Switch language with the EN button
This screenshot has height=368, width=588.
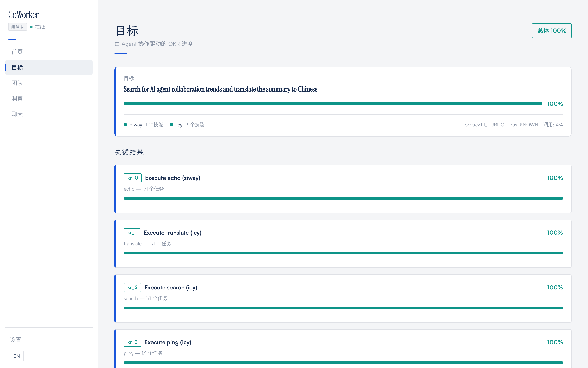(x=17, y=356)
